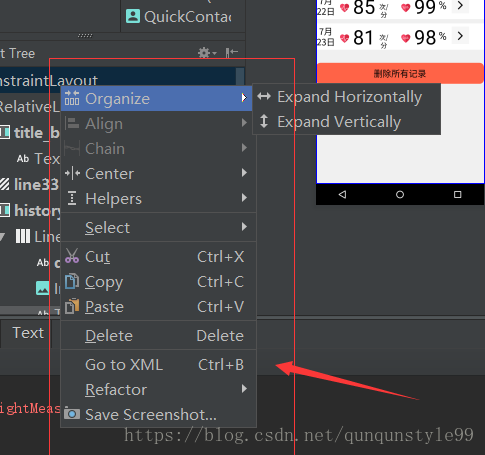Click the Expand Horizontally arrow icon
This screenshot has width=485, height=455.
click(x=264, y=96)
